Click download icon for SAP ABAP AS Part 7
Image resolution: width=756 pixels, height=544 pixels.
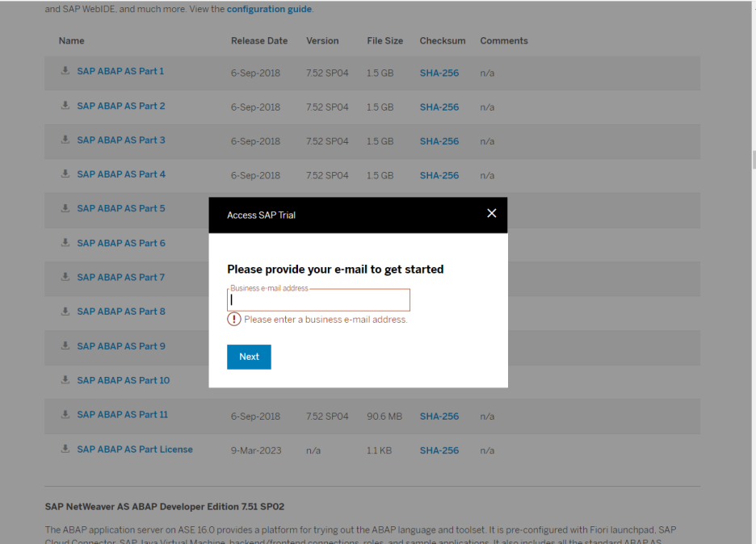coord(65,277)
